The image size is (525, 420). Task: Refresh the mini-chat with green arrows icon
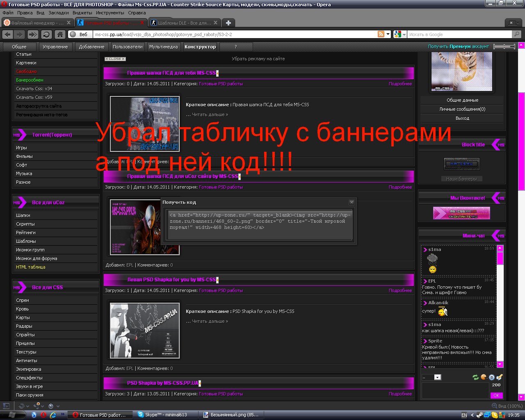click(x=476, y=377)
